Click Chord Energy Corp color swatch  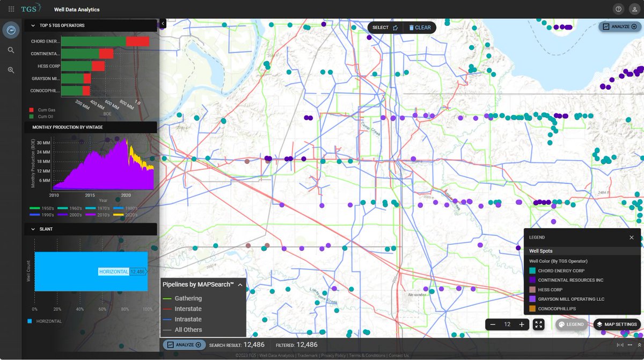pyautogui.click(x=532, y=271)
